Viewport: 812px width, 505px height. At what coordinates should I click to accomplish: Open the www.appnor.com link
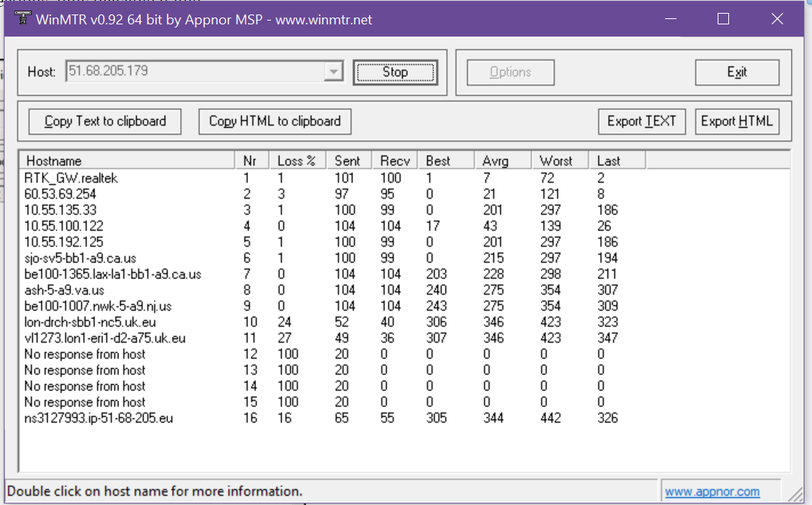coord(712,492)
